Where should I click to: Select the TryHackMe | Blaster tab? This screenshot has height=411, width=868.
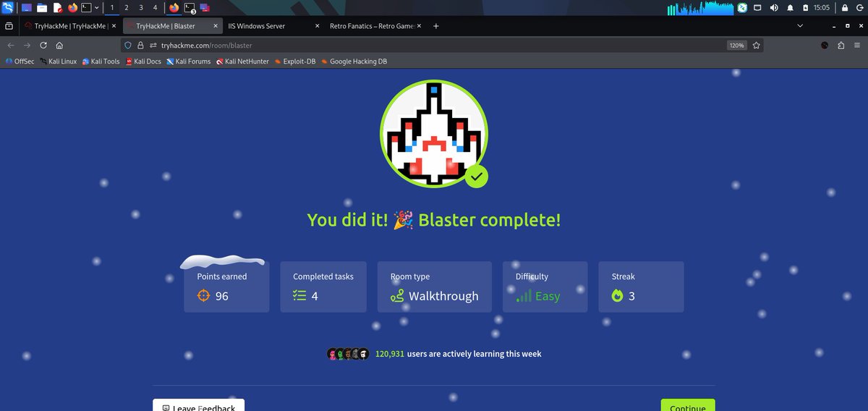[x=171, y=25]
